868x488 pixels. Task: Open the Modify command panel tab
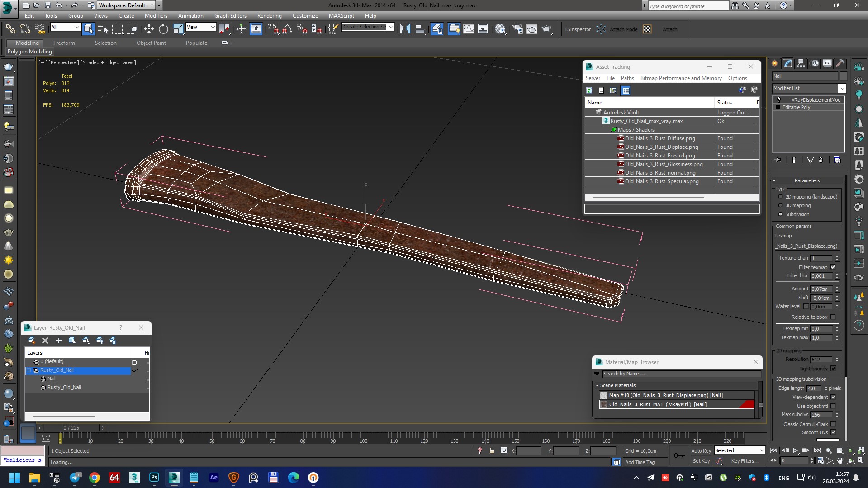(x=788, y=63)
